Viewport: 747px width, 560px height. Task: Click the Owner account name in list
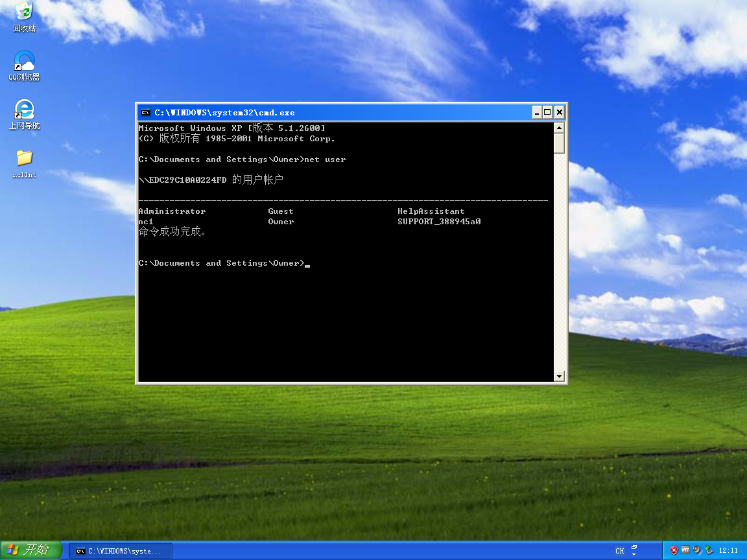pos(281,222)
